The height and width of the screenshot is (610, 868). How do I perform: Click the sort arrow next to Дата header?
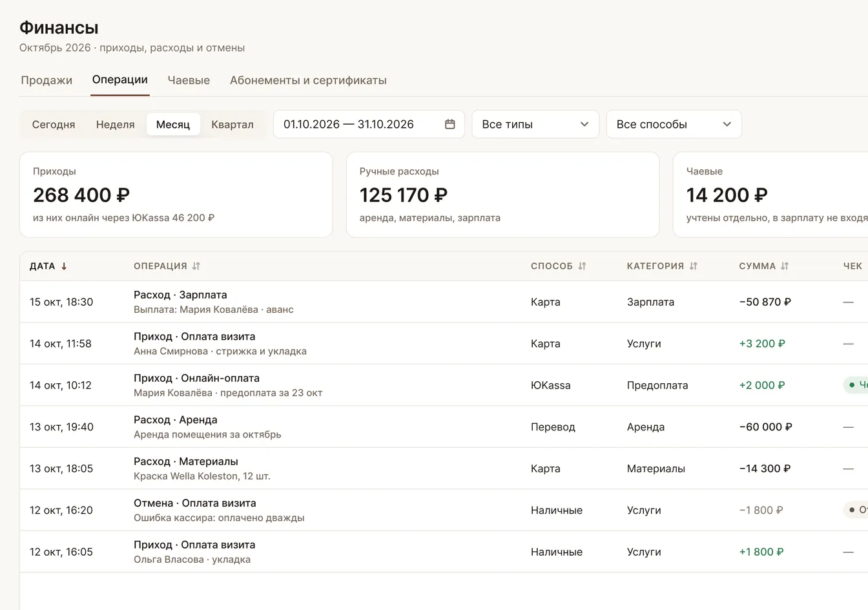(64, 266)
